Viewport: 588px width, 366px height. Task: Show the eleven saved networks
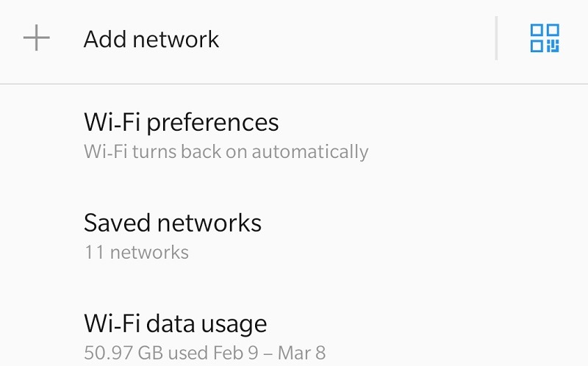pos(173,235)
